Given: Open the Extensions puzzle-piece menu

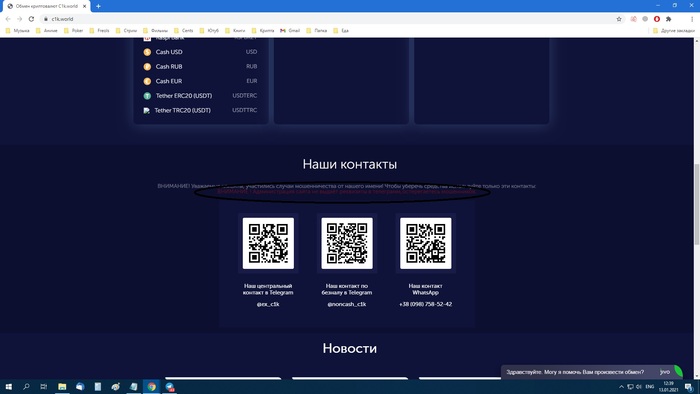Looking at the screenshot, I should point(668,19).
